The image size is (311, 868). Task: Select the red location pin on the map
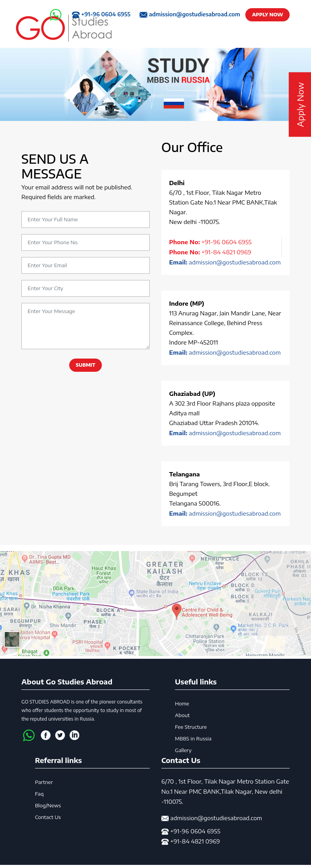pyautogui.click(x=176, y=611)
